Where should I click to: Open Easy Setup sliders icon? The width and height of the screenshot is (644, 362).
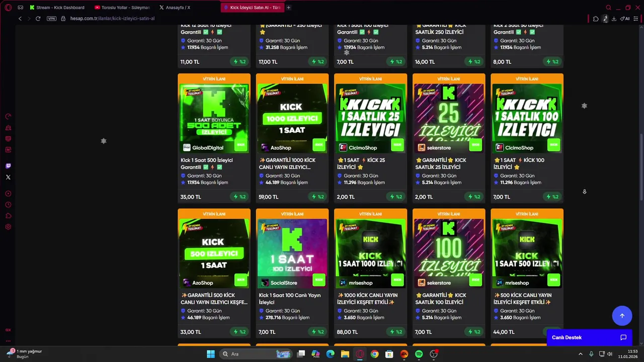click(x=635, y=19)
